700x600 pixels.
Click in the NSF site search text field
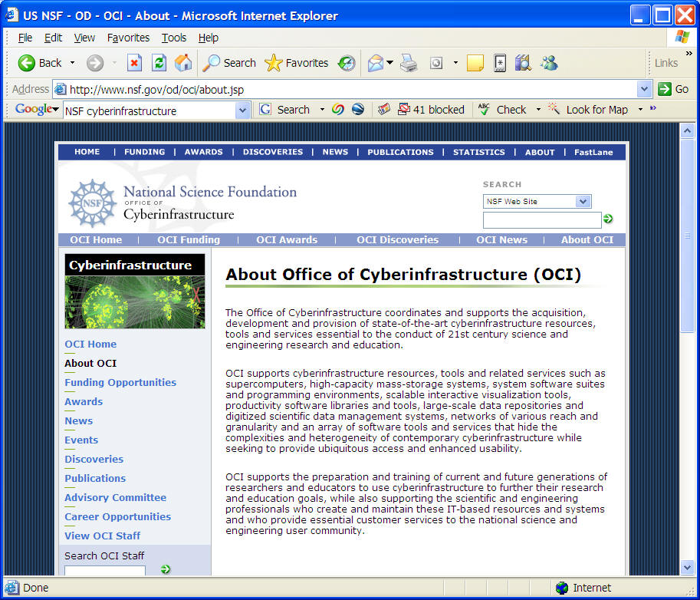pyautogui.click(x=542, y=219)
